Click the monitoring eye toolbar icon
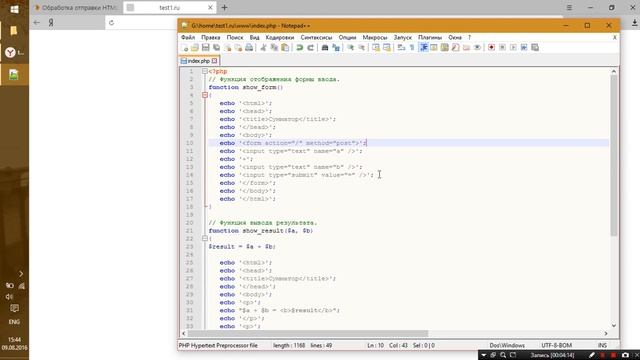 477,48
